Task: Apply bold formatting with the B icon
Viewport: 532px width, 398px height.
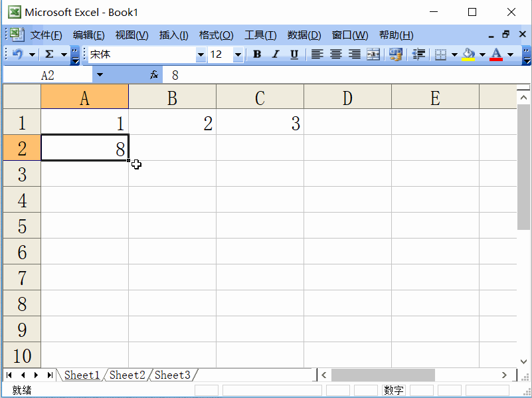Action: [x=256, y=54]
